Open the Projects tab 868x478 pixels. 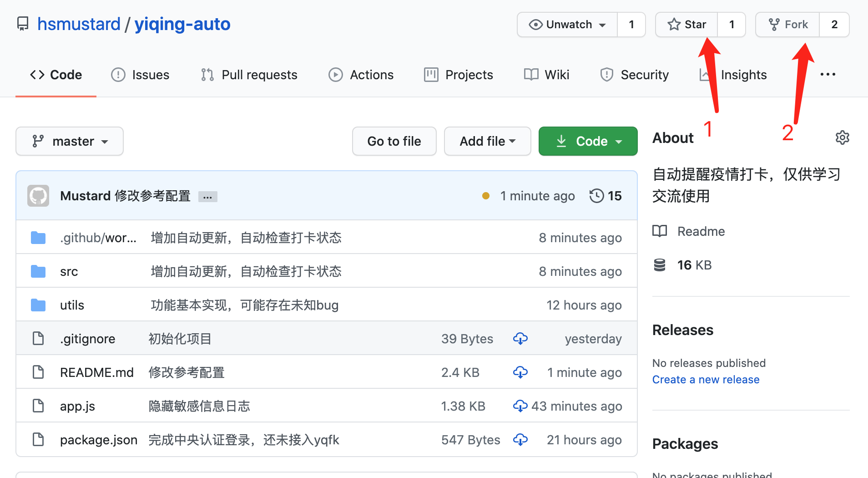pos(459,75)
